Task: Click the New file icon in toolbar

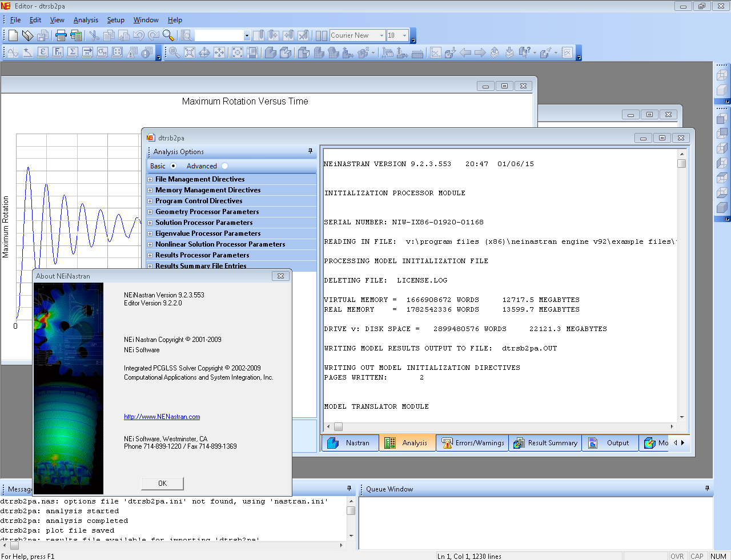Action: (x=13, y=35)
